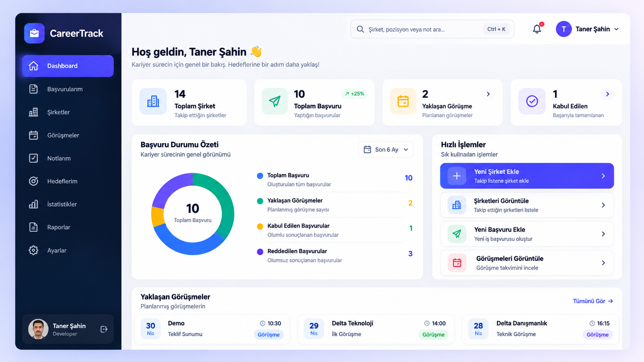Click the +25% growth badge

[x=355, y=93]
